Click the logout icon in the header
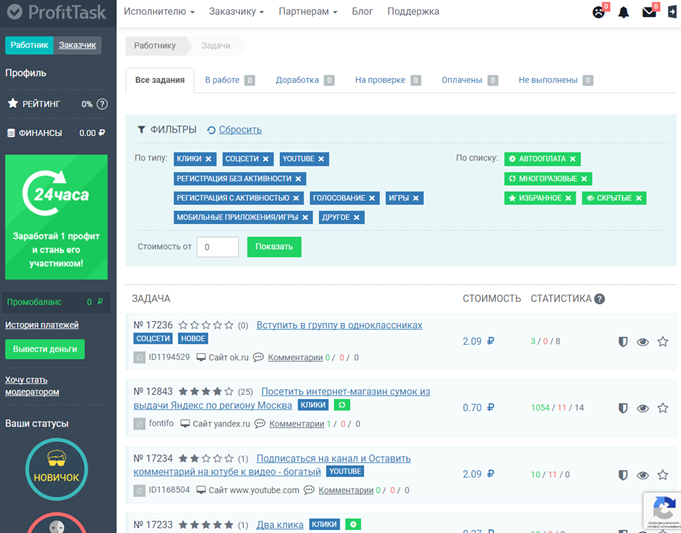 click(x=672, y=12)
